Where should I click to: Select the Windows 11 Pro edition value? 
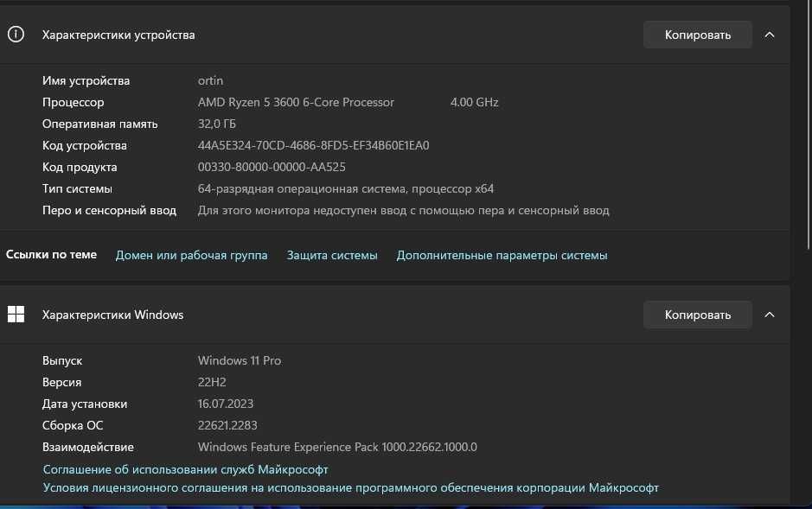[x=240, y=360]
